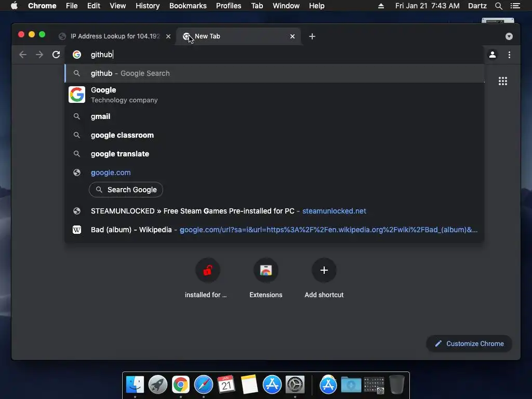Open the first App Store Dock icon
This screenshot has width=532, height=399.
272,385
